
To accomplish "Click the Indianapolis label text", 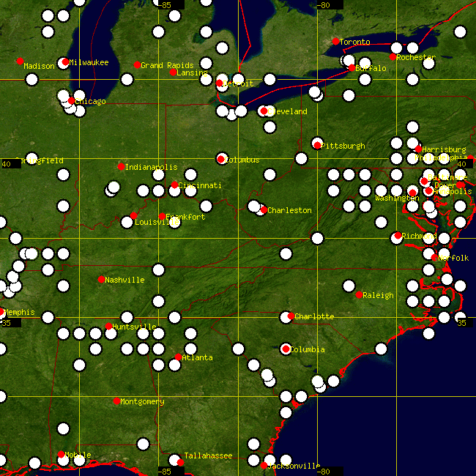I will coord(151,167).
